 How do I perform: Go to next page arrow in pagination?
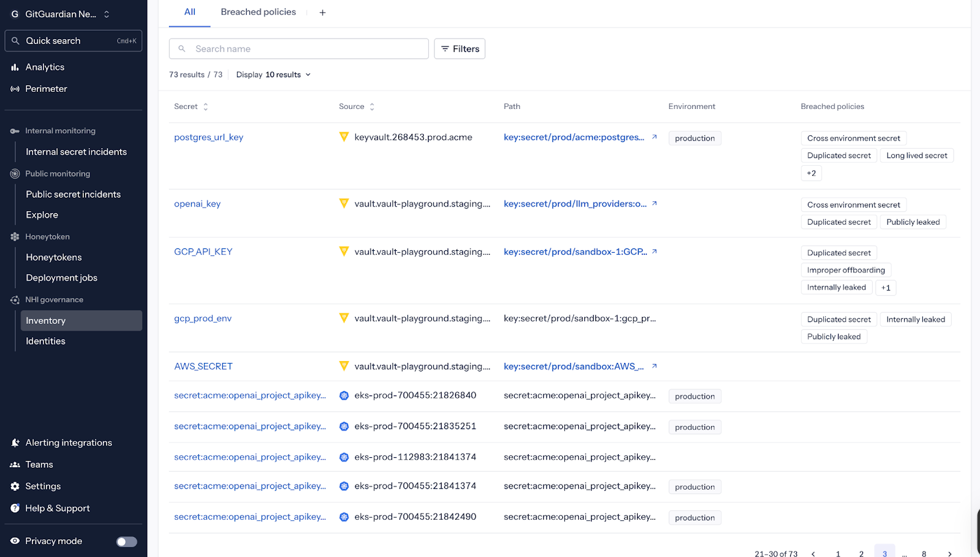949,553
